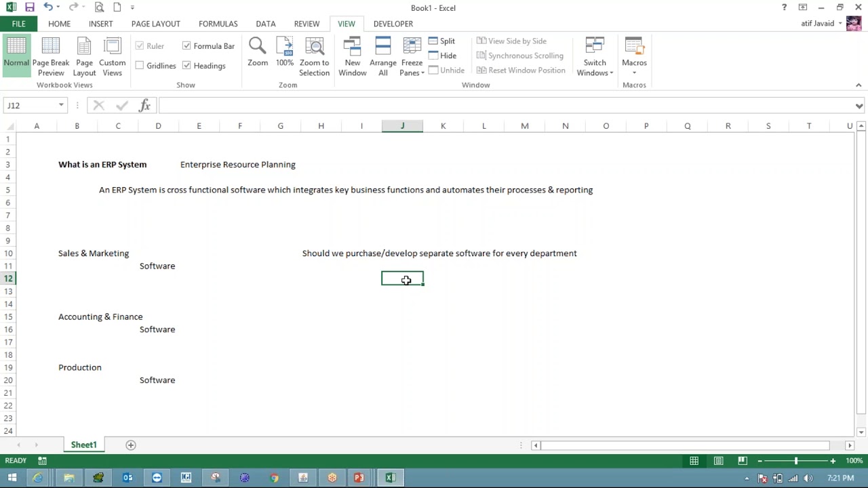Select Normal view button in the status bar

point(694,461)
